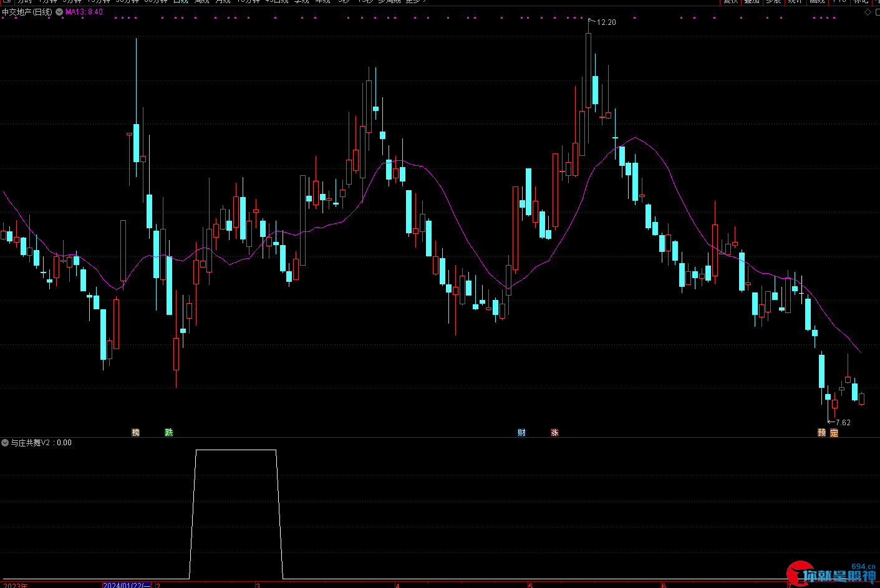Click the 与庄共舞V2 : 0.00 indicator label
This screenshot has width=880, height=588.
[41, 443]
